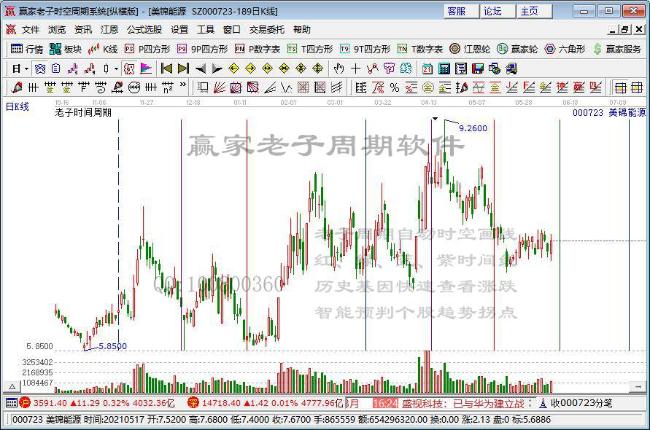Open the 公式选股 menu
The height and width of the screenshot is (430, 650).
pos(144,29)
